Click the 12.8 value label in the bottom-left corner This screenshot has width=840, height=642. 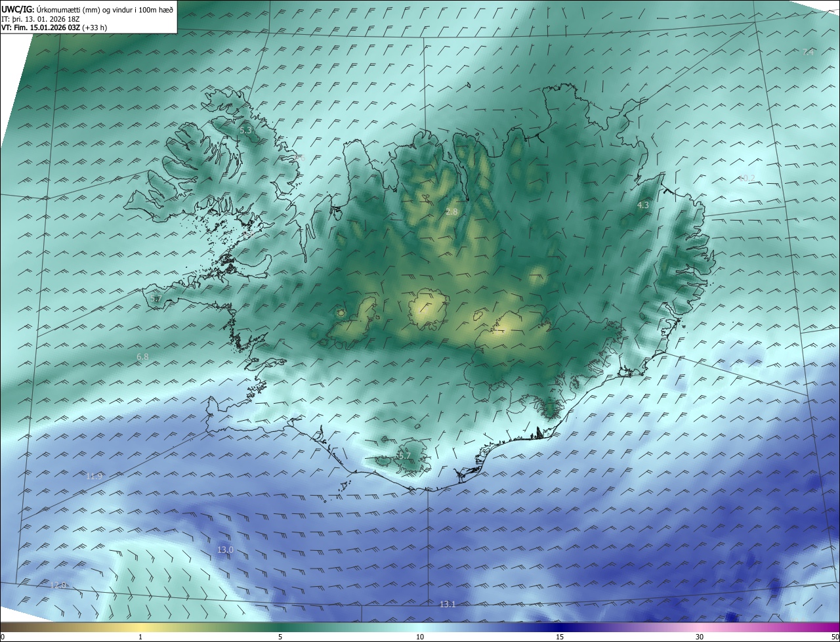pos(58,585)
